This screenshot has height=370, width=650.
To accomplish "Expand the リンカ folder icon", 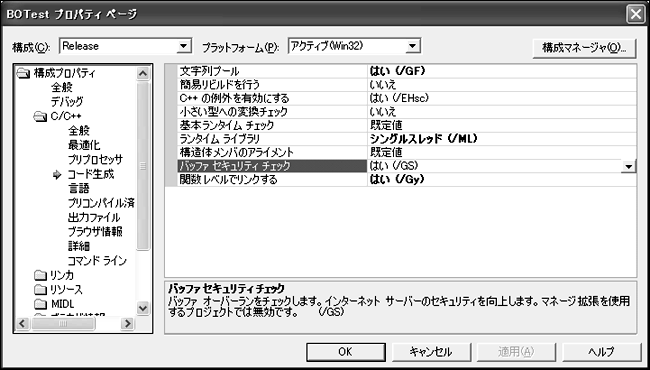I will pyautogui.click(x=41, y=275).
